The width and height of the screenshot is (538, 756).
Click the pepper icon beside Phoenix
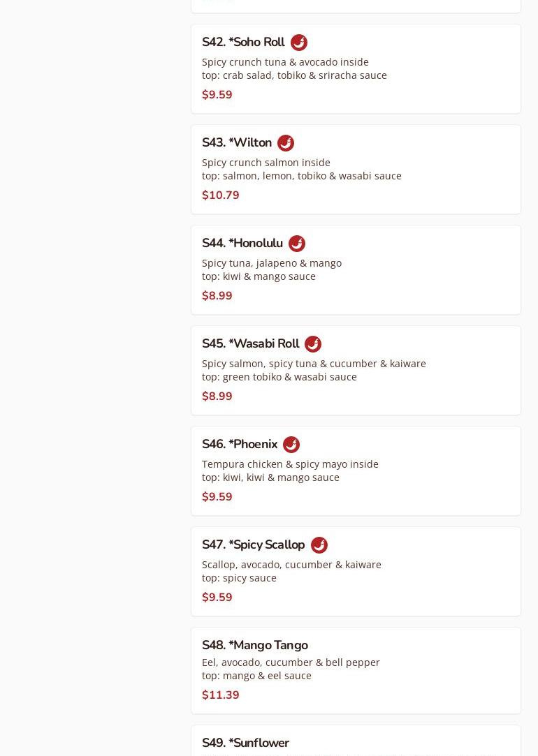click(x=291, y=445)
